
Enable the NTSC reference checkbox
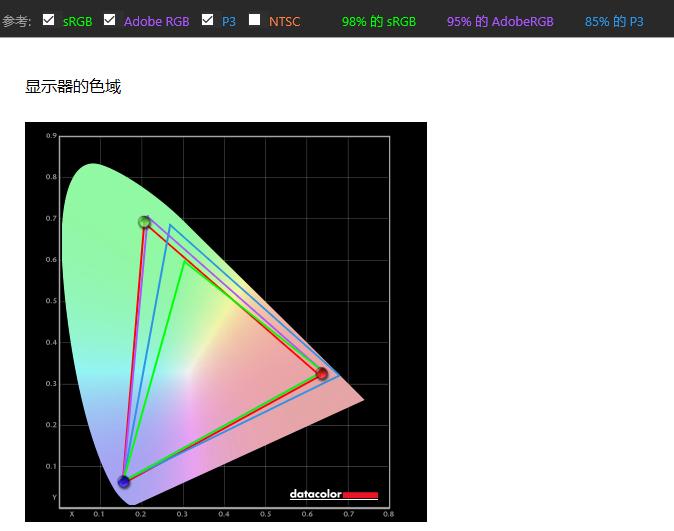255,19
